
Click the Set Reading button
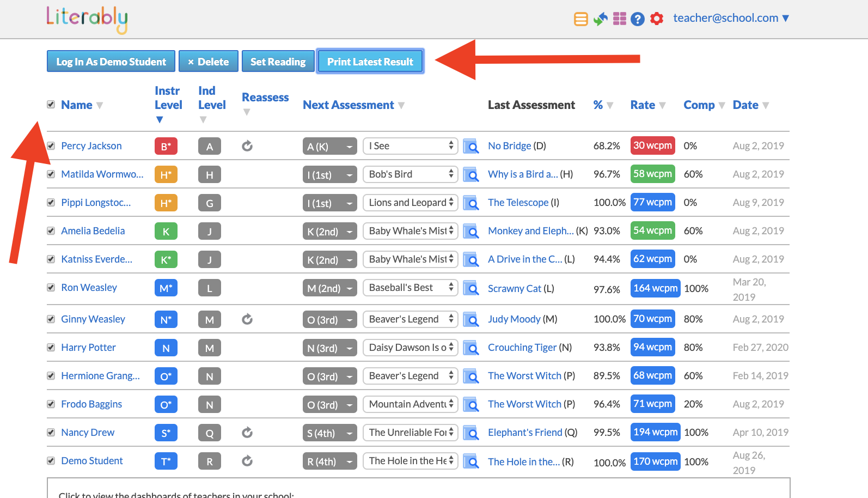[278, 62]
